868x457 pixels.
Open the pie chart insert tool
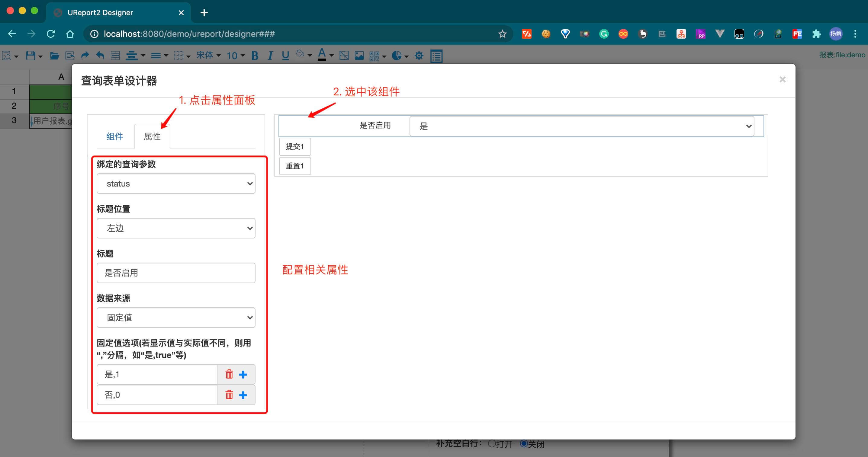(398, 56)
